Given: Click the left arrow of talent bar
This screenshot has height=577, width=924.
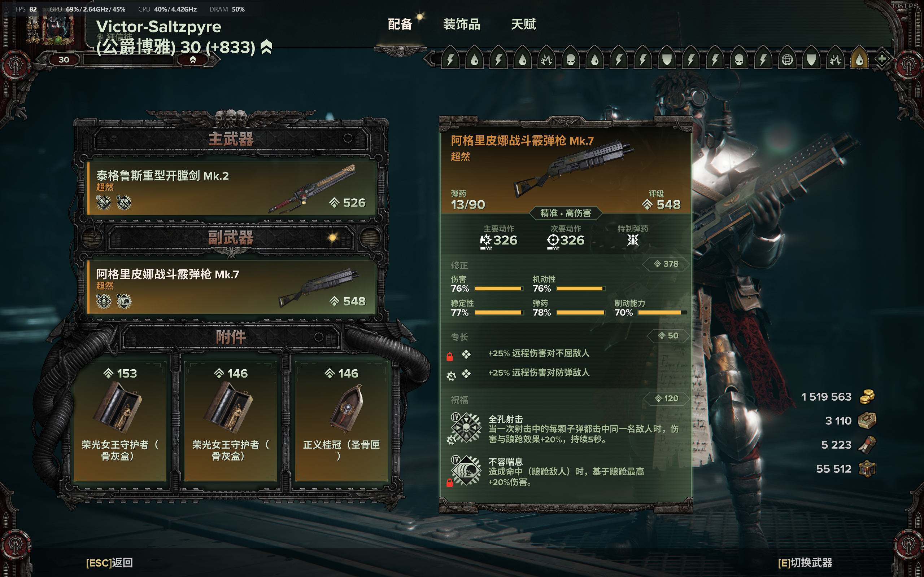Looking at the screenshot, I should point(431,59).
